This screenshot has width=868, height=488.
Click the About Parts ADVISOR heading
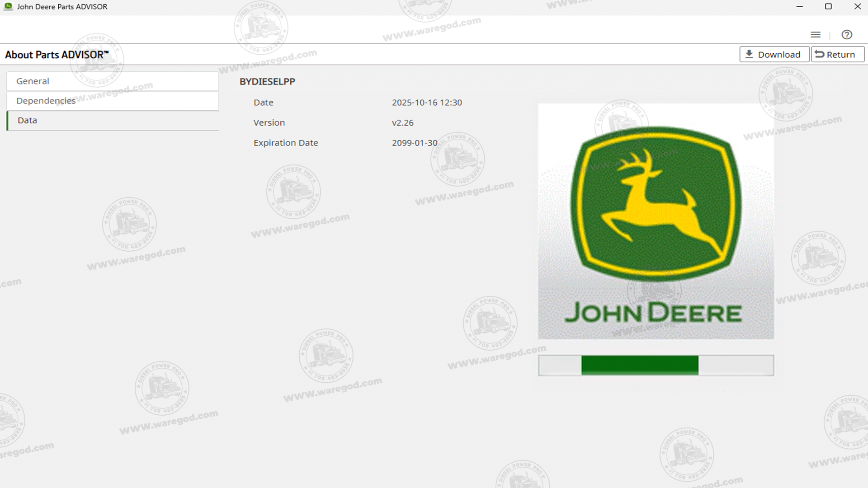[x=57, y=55]
